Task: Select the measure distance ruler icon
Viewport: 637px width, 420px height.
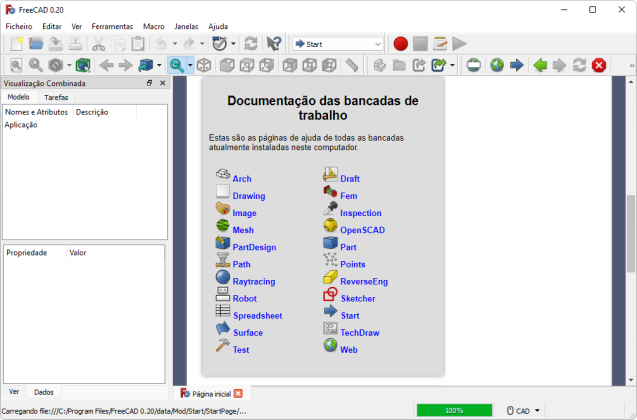Action: (352, 65)
